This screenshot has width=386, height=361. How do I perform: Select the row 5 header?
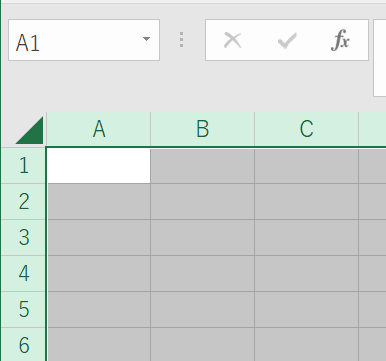click(x=23, y=309)
